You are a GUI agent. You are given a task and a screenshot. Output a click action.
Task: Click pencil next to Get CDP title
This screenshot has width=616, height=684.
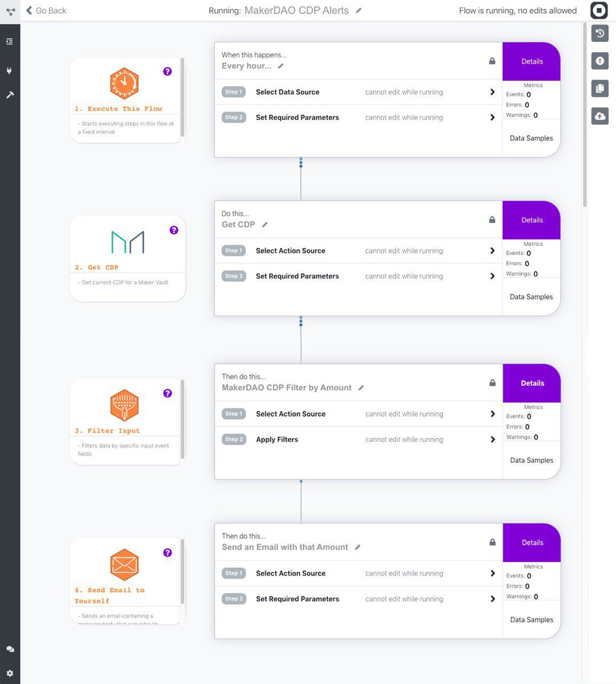click(x=264, y=225)
